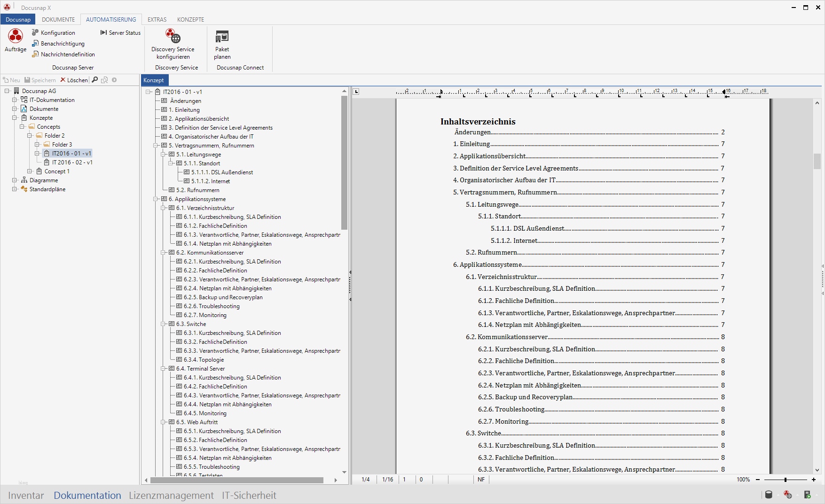Select the Lizenzmanagement section
The height and width of the screenshot is (504, 825).
[171, 495]
